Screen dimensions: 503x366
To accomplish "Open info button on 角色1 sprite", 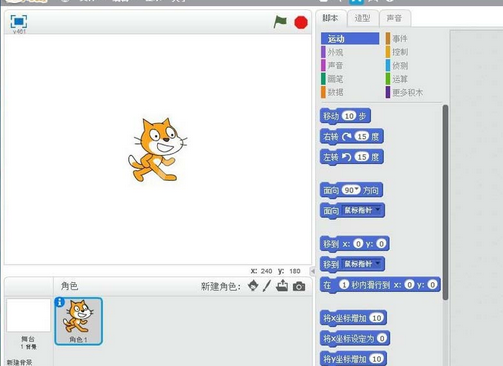I will pos(59,302).
